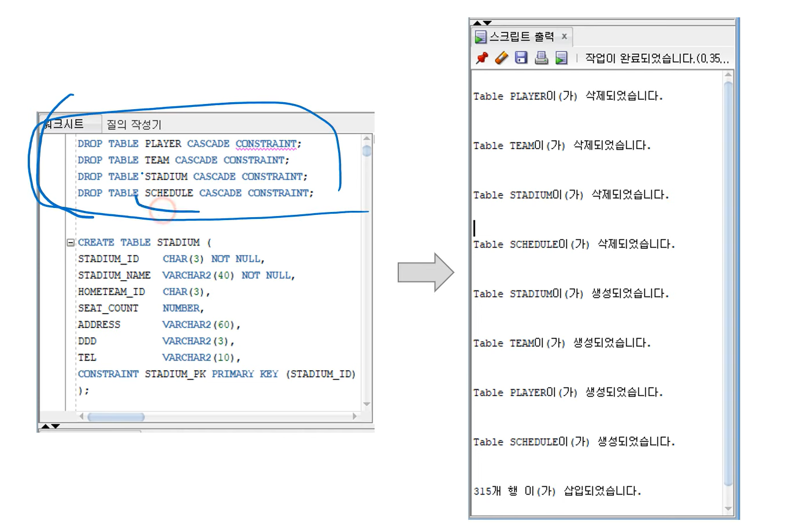Click the script output scrollbar up arrow
789x532 pixels.
point(728,75)
